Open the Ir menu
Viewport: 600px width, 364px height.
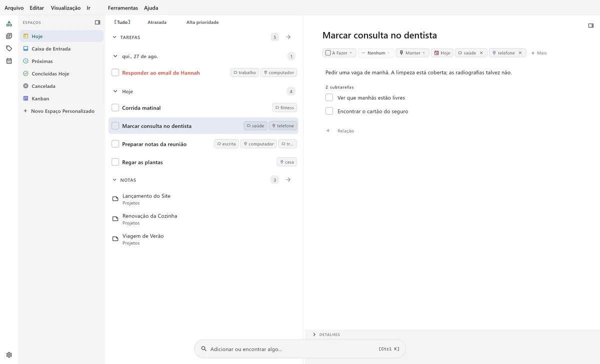pos(88,8)
